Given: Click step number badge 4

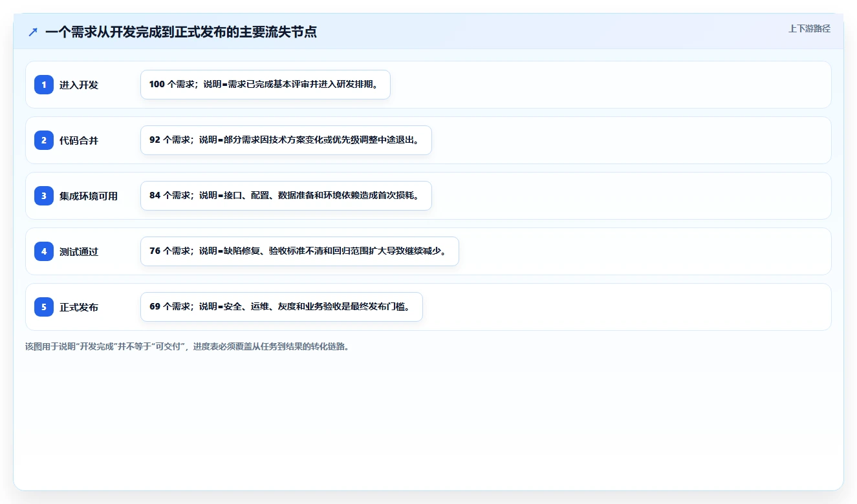Looking at the screenshot, I should click(x=44, y=251).
